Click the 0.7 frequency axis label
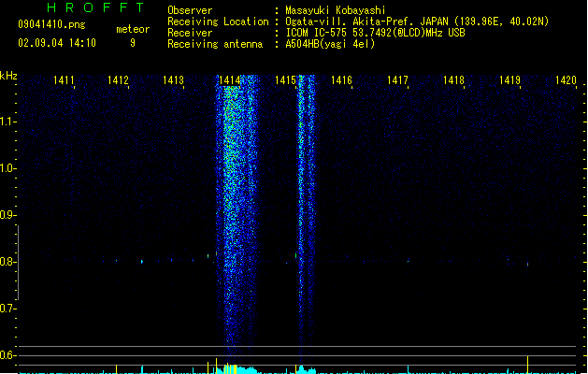The image size is (588, 374). point(7,309)
